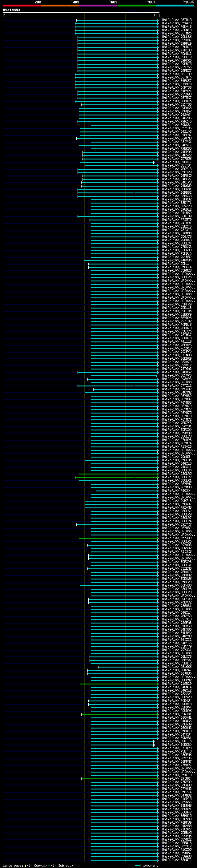Select the UniRef100_B5XFI9 label
197x868 pixels.
[x=176, y=775]
